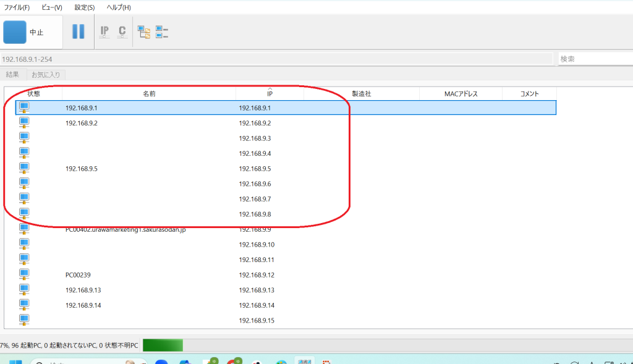This screenshot has height=364, width=633.
Task: Click device icon beside PC00239
Action: [24, 275]
